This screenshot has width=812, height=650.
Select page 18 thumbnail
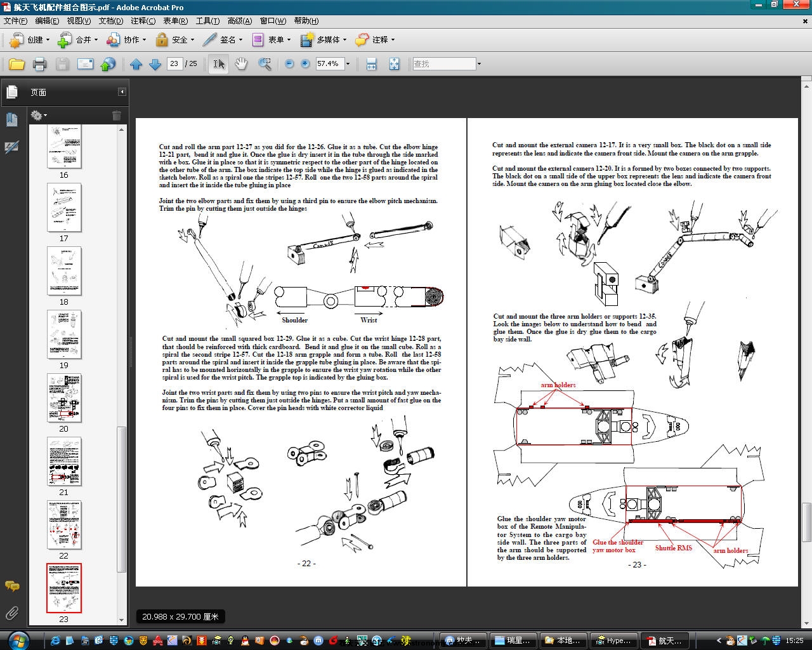click(64, 271)
